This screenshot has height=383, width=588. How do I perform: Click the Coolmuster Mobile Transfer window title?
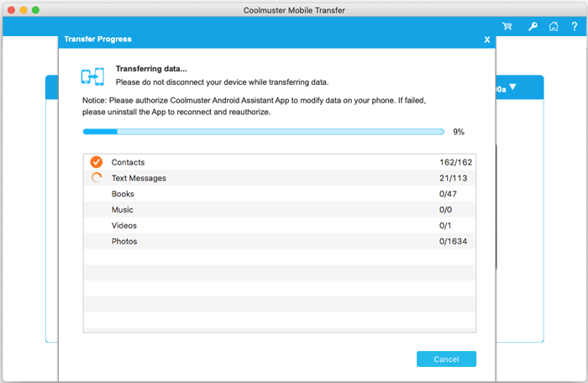294,10
